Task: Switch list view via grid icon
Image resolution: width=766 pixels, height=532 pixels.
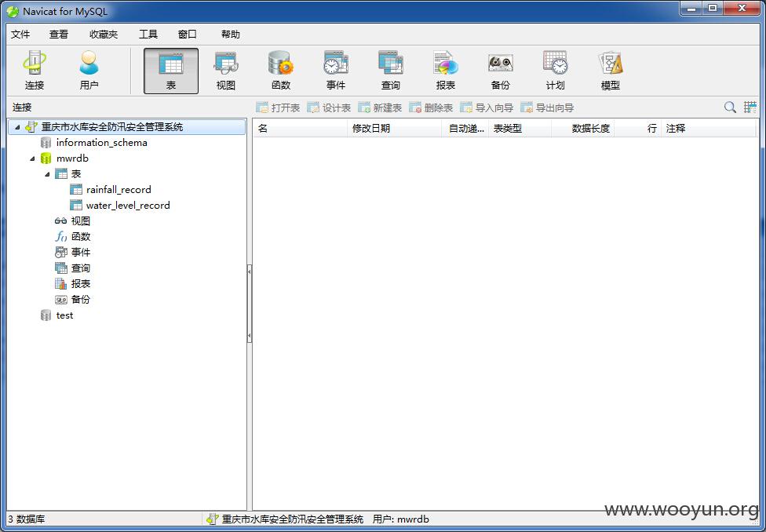Action: coord(750,107)
